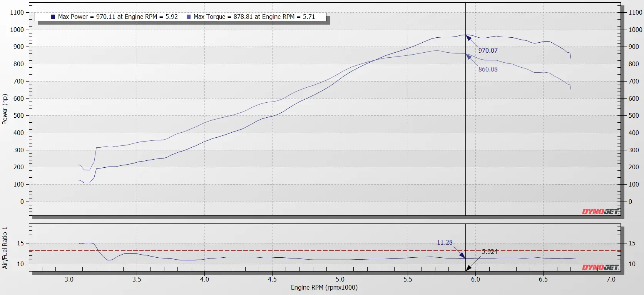This screenshot has width=644, height=295.
Task: Click the 0 label on the left power axis
Action: [x=22, y=202]
